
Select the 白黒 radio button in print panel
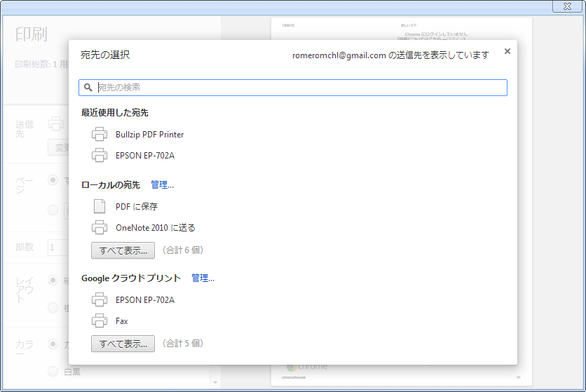point(53,372)
